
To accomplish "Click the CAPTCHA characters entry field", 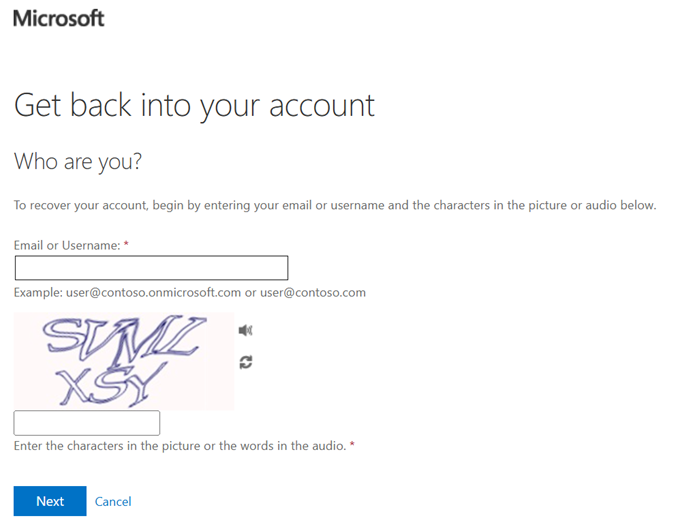I will tap(87, 423).
